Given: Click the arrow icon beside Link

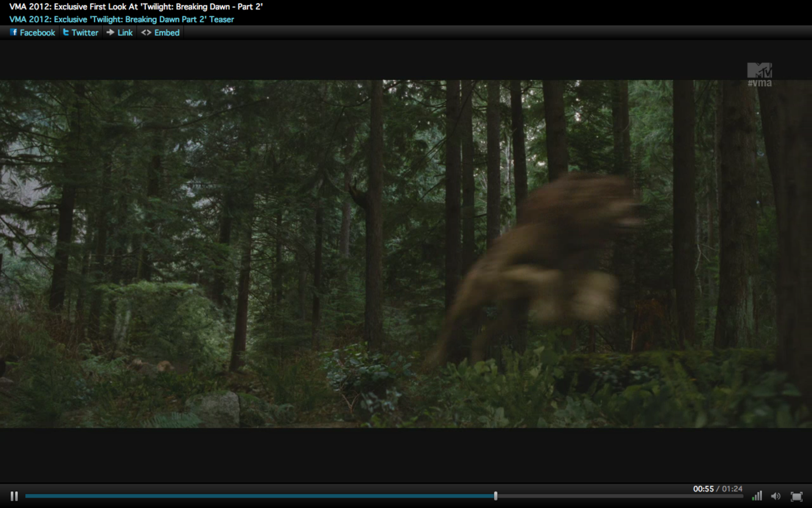Looking at the screenshot, I should (x=110, y=32).
